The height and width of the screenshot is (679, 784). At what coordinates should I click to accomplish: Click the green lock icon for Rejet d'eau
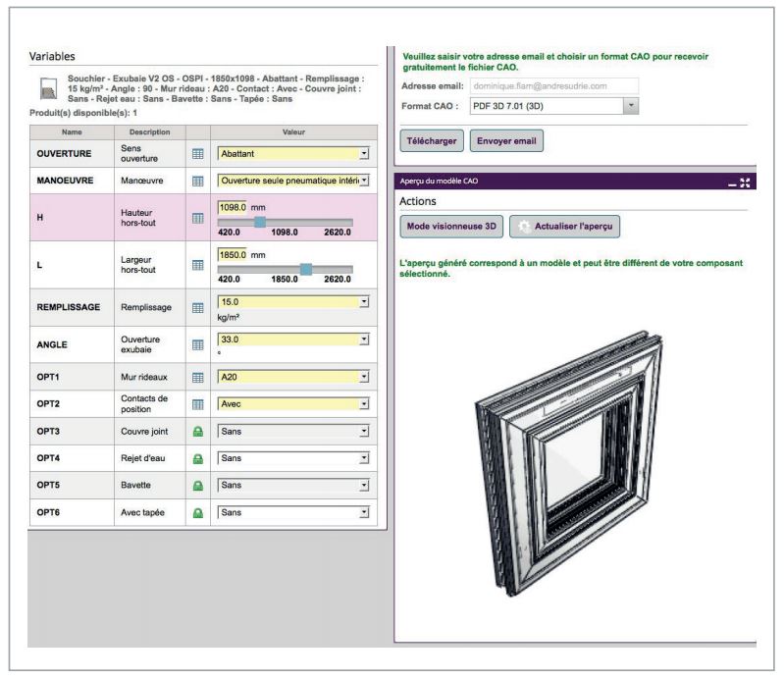point(198,458)
